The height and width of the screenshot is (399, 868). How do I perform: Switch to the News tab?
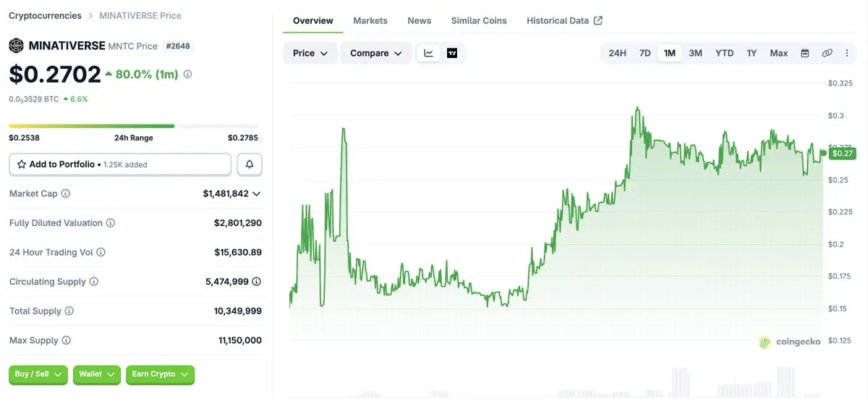pyautogui.click(x=420, y=20)
